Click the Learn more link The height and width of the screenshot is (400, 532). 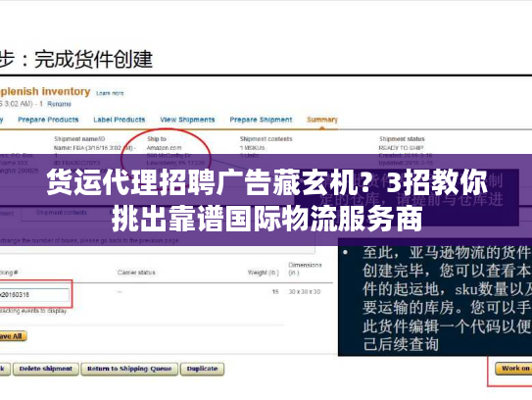click(x=110, y=93)
